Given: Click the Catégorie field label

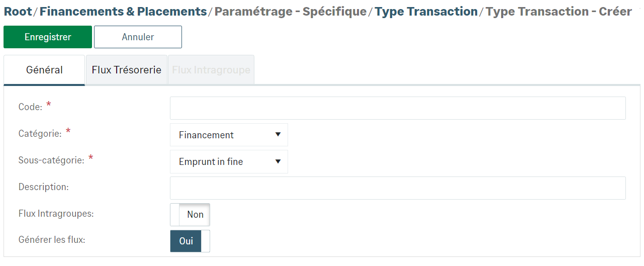Looking at the screenshot, I should (40, 133).
